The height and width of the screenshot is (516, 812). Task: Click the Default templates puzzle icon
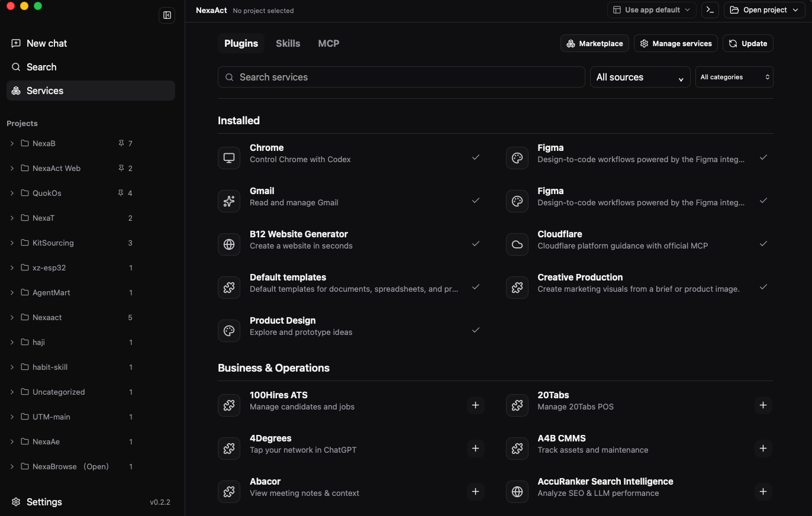click(229, 288)
